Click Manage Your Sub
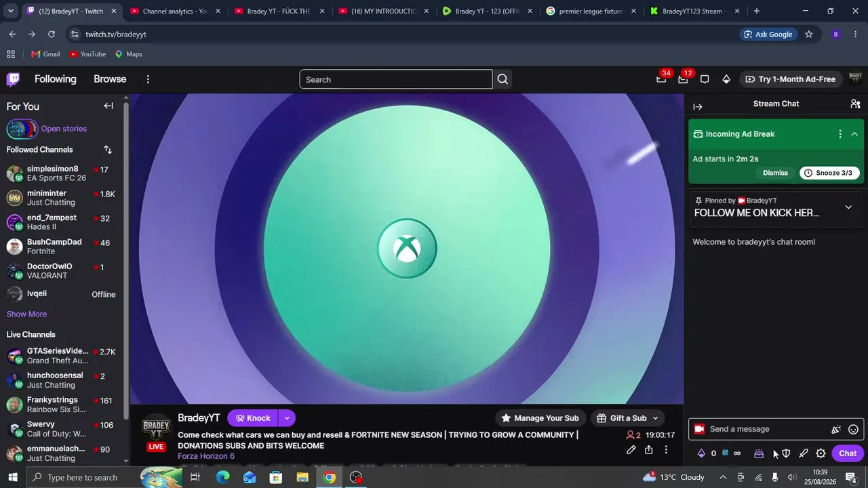Viewport: 868px width, 488px height. (x=540, y=418)
